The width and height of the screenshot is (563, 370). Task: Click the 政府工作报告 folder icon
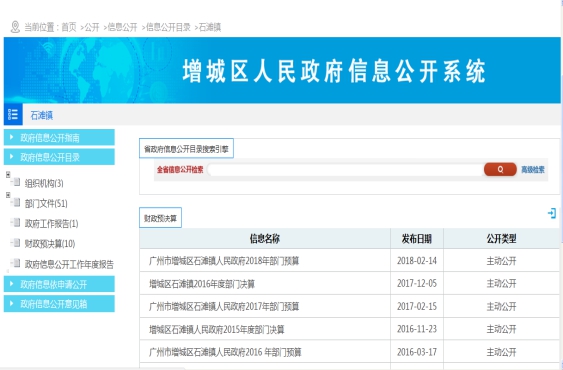[16, 223]
